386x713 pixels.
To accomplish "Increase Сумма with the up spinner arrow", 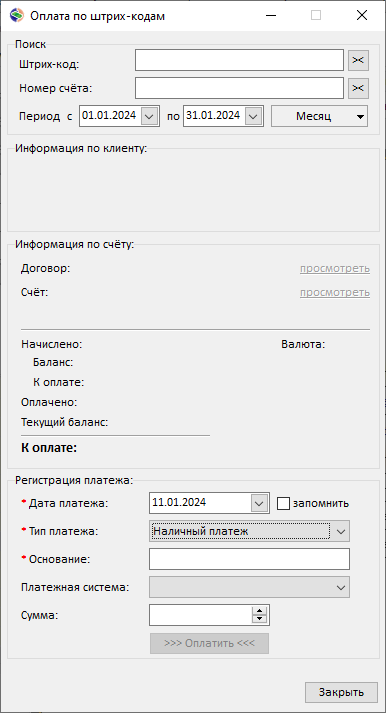I will tap(259, 611).
